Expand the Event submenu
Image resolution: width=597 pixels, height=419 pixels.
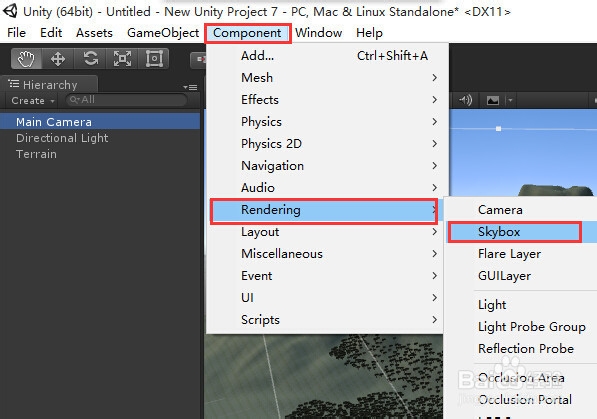325,276
